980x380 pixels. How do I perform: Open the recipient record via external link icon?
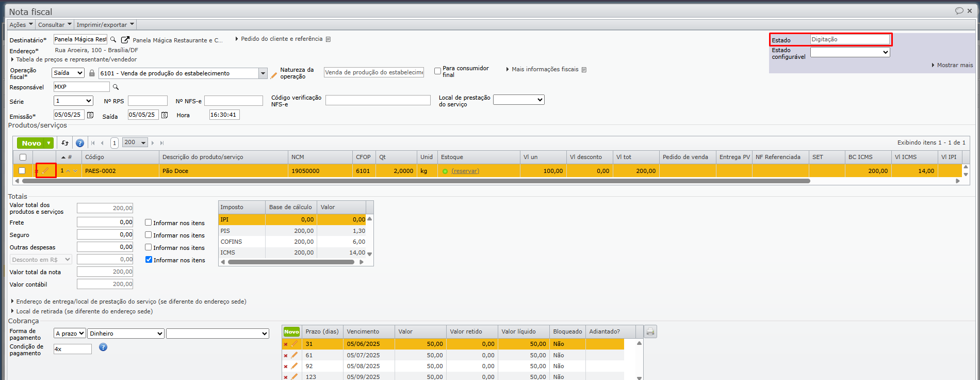125,40
